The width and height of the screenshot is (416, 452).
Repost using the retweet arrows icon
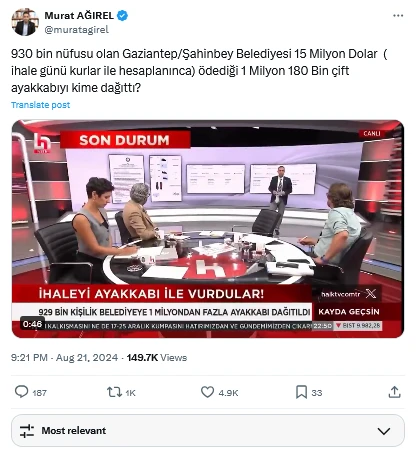114,392
